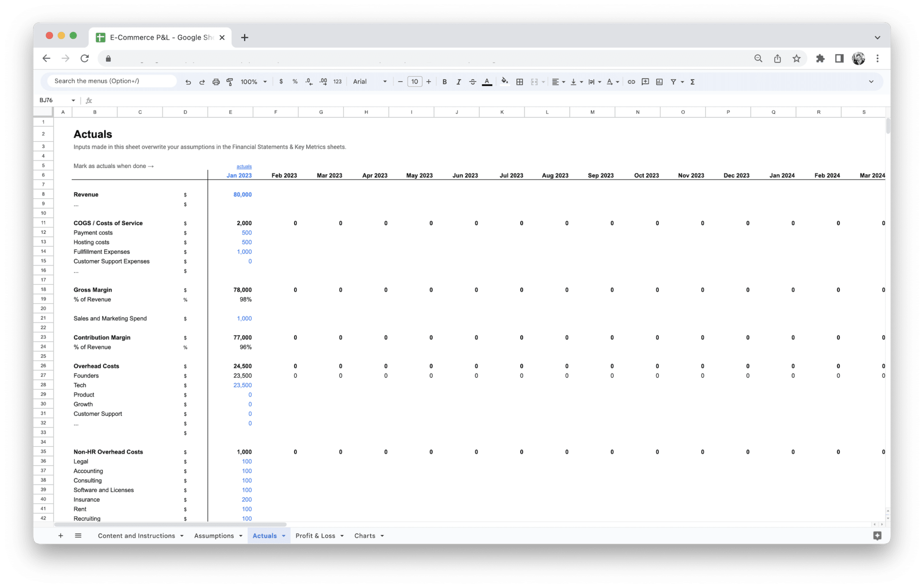
Task: Switch to the Charts sheet
Action: click(365, 536)
